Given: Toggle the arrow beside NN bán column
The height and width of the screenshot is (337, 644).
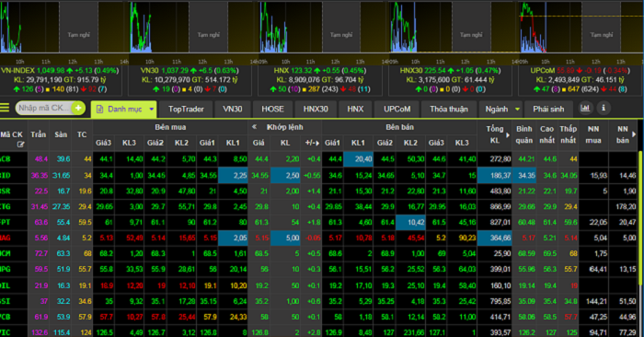Looking at the screenshot, I should coord(634,134).
